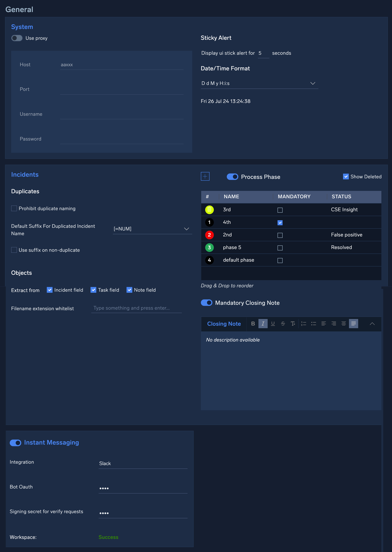Uncheck the Show Deleted checkbox
This screenshot has width=392, height=552.
[346, 177]
